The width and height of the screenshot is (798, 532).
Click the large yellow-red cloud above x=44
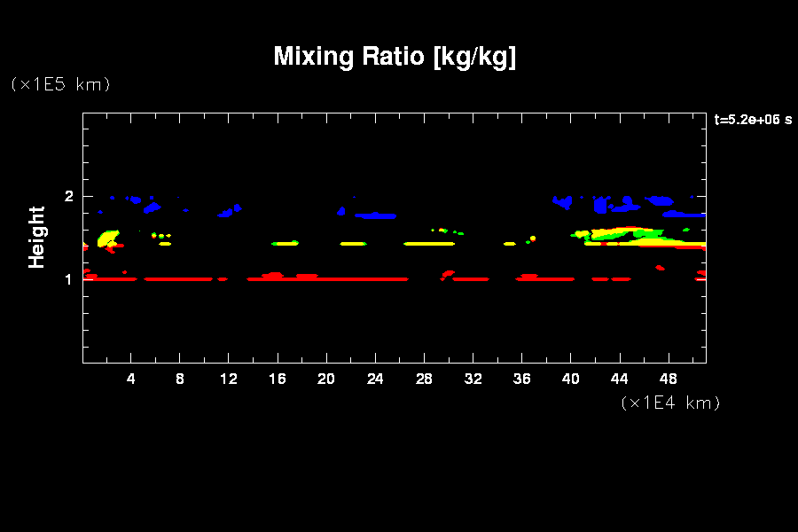click(x=621, y=236)
